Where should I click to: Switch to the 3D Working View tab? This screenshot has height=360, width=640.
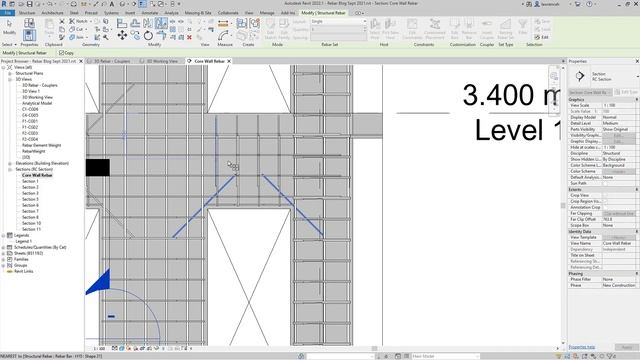point(162,61)
